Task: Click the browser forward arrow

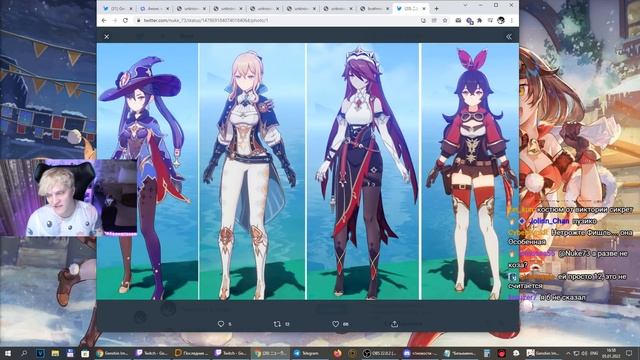Action: pyautogui.click(x=115, y=20)
